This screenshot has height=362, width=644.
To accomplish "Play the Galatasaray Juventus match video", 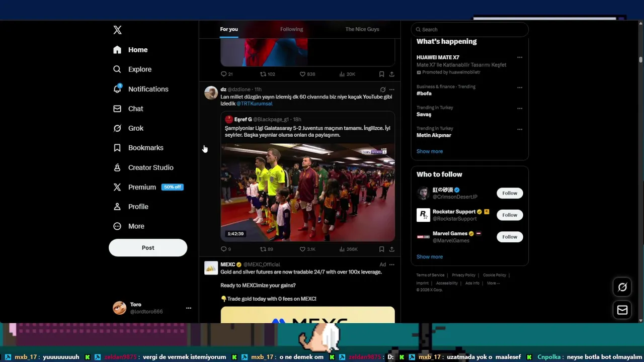I will tap(307, 193).
